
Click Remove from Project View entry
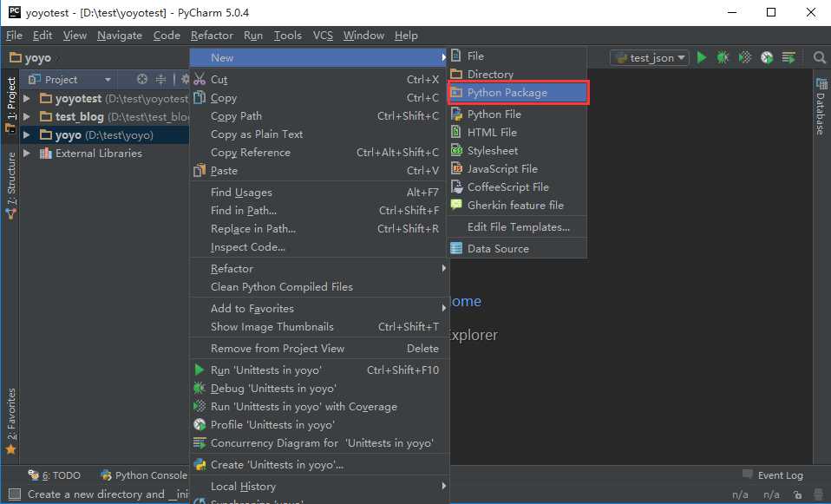coord(319,348)
